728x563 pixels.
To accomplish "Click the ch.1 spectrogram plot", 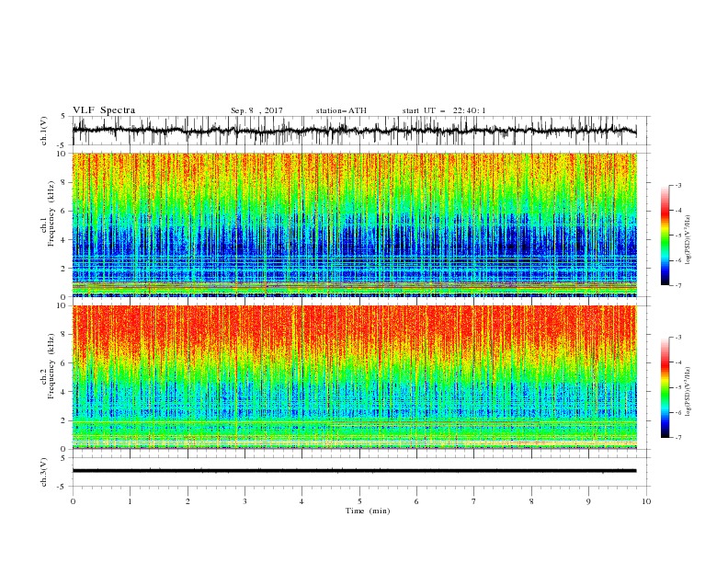I will [x=354, y=224].
